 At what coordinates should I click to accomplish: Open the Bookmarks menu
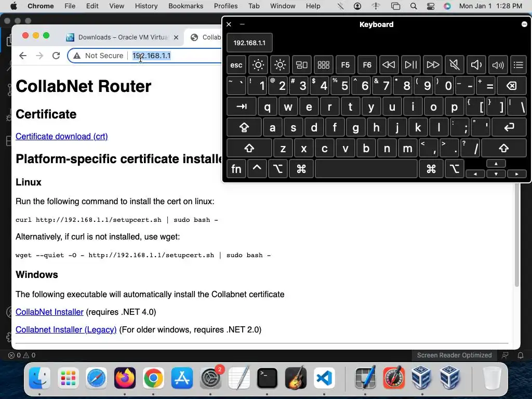185,6
